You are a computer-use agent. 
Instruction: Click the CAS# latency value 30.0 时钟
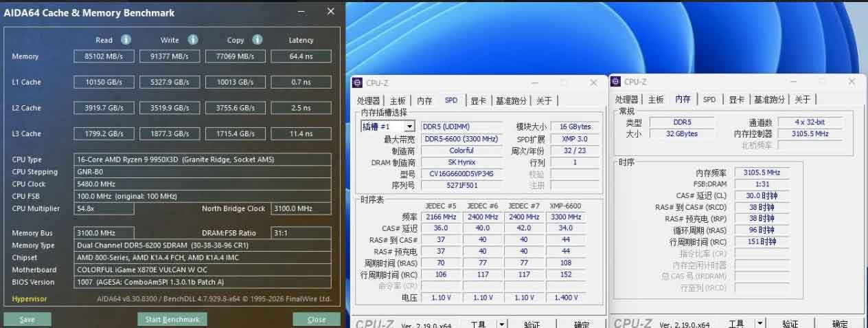pos(761,196)
